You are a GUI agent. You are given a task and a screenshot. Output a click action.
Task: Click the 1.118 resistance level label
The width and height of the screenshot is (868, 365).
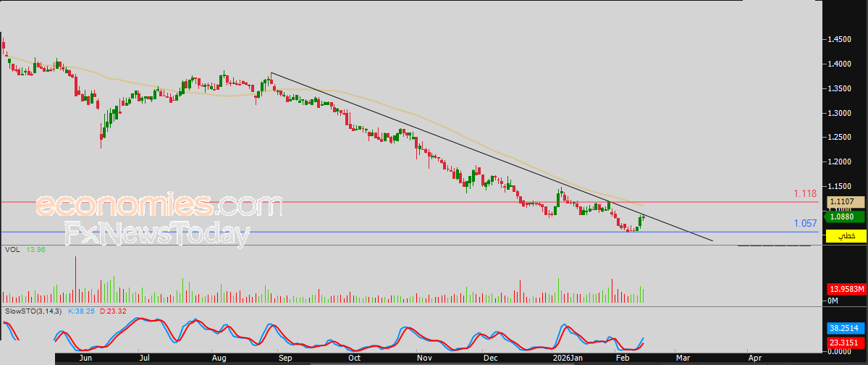805,194
